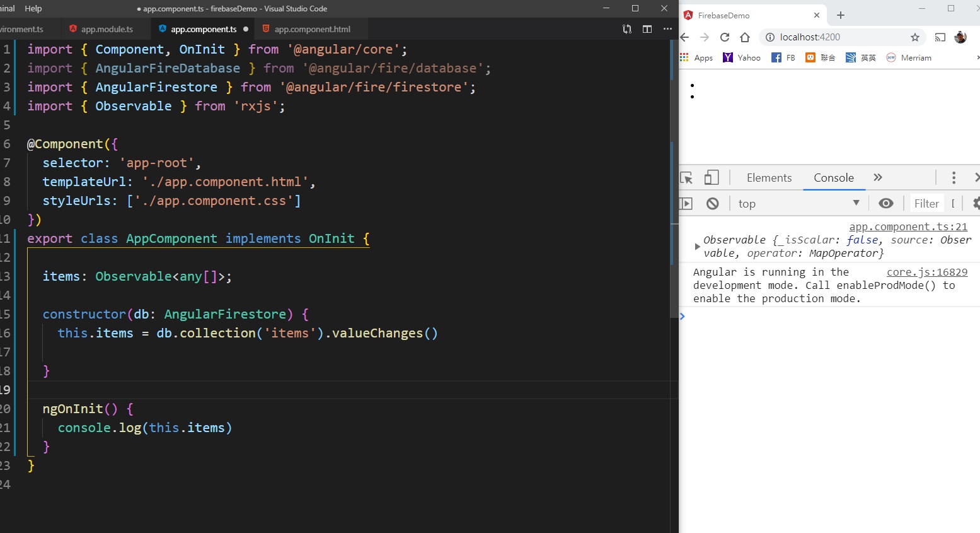The image size is (980, 533).
Task: Click the Device Toolbar toggle icon in DevTools
Action: [712, 177]
